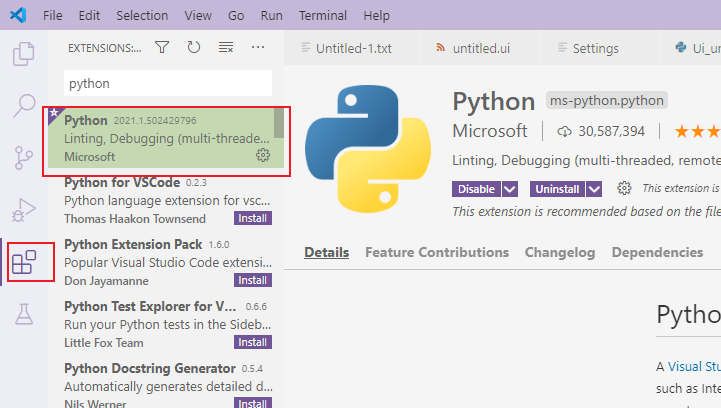Open the Run and Debug view
This screenshot has height=408, width=721.
click(x=23, y=211)
